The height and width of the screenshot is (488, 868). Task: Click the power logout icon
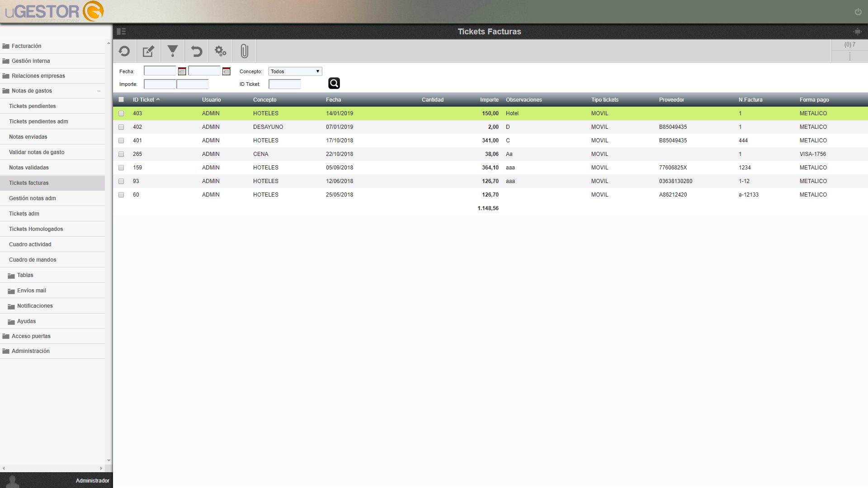click(858, 12)
